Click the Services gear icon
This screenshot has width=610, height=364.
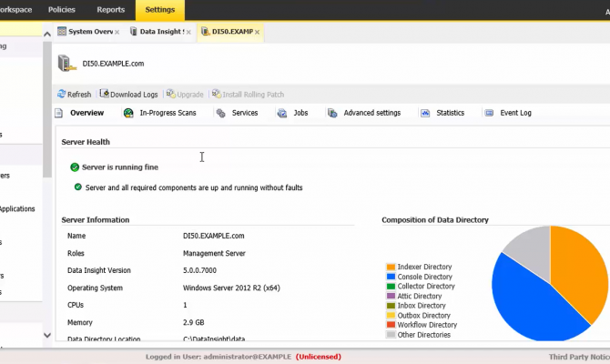tap(221, 113)
